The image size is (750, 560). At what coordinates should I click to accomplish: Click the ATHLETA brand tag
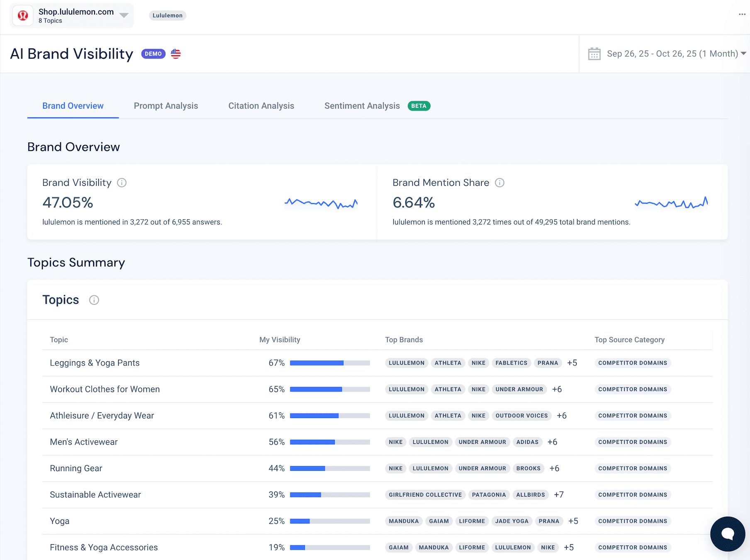point(448,363)
